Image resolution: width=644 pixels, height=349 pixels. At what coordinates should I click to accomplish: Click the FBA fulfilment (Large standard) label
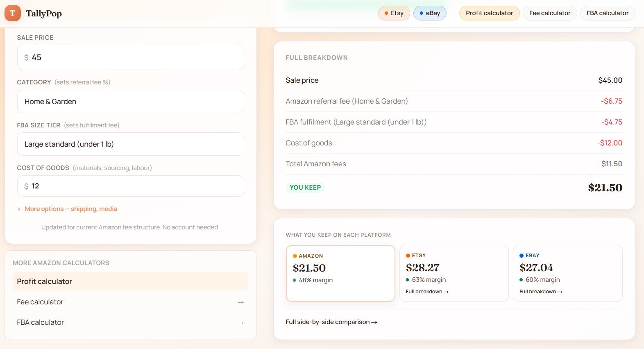[356, 122]
